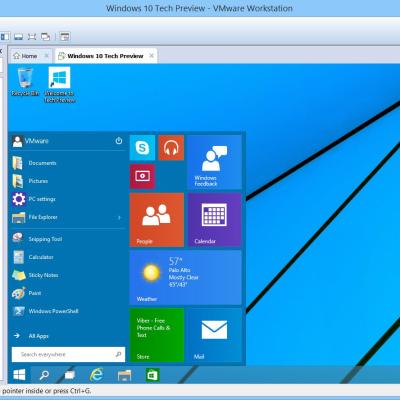
Task: Launch Snipping Tool
Action: pos(68,239)
